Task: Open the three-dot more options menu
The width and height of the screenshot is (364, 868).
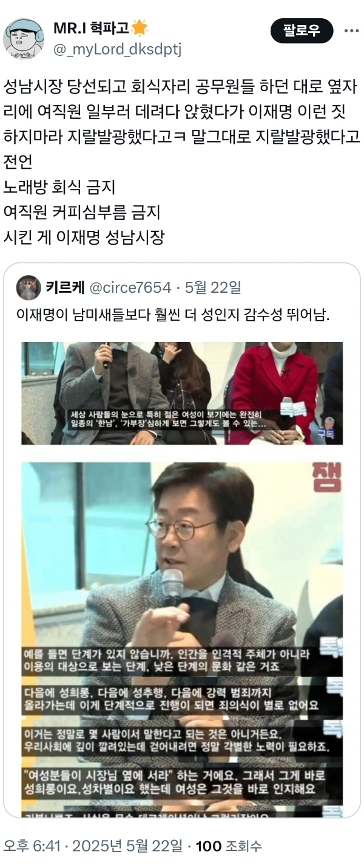Action: click(x=351, y=30)
